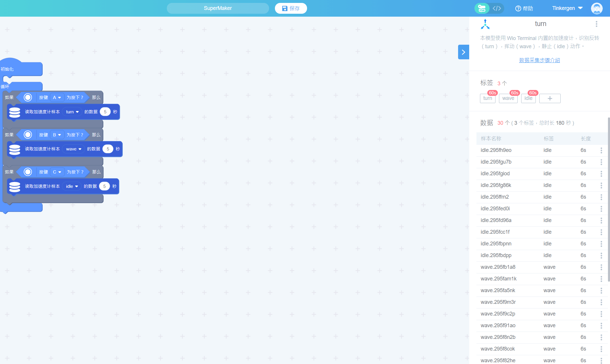Switch to code view mode icon

coord(497,8)
